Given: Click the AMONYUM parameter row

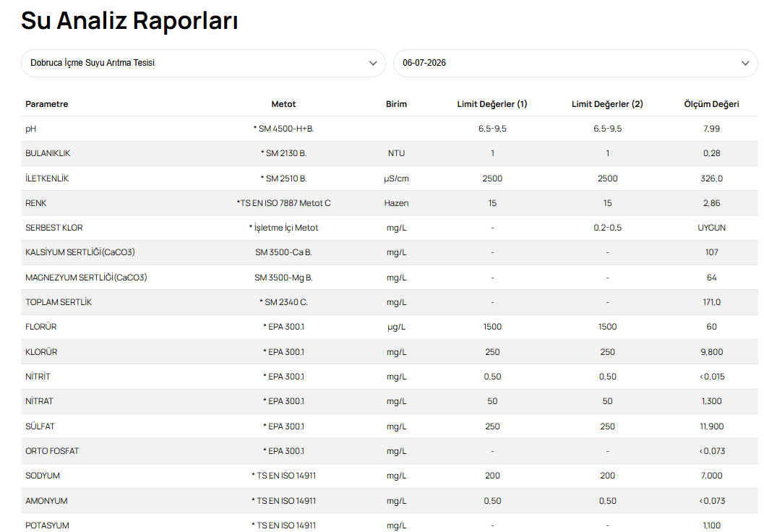Looking at the screenshot, I should pos(390,501).
